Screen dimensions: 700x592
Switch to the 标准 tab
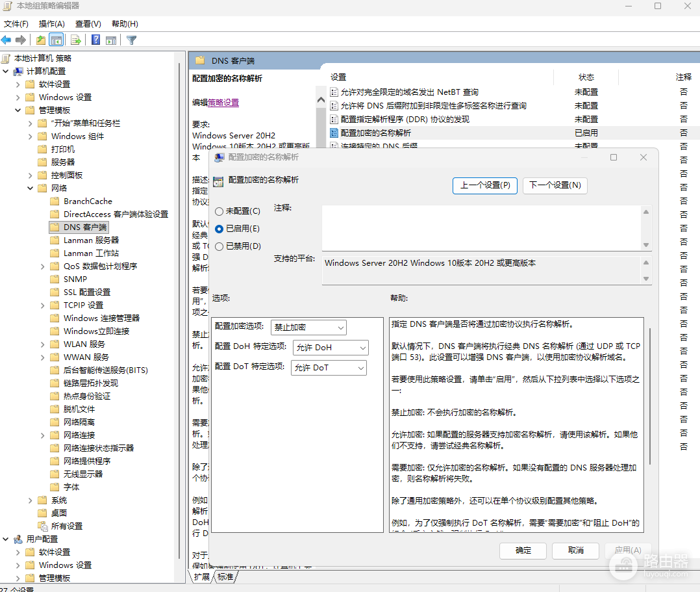(x=225, y=577)
